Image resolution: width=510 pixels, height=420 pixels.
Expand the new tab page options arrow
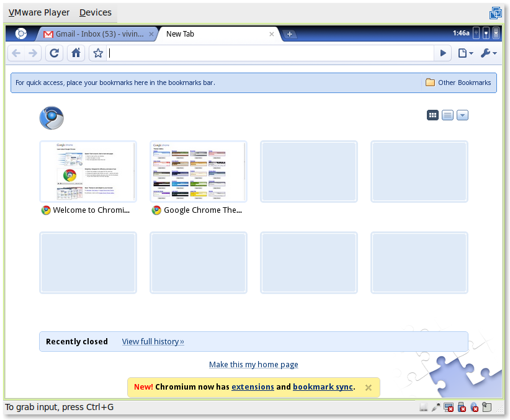[462, 115]
